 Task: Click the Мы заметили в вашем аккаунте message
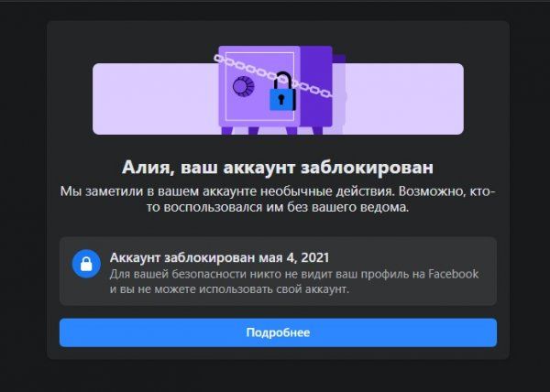pos(278,200)
